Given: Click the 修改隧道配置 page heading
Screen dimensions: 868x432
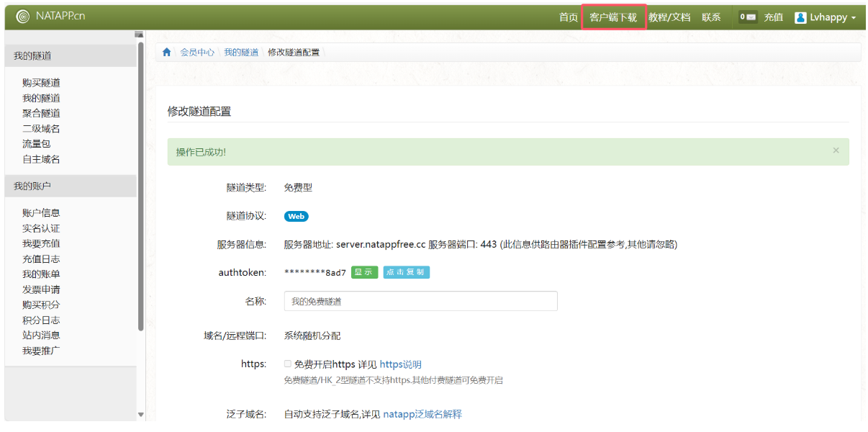Looking at the screenshot, I should pos(199,111).
